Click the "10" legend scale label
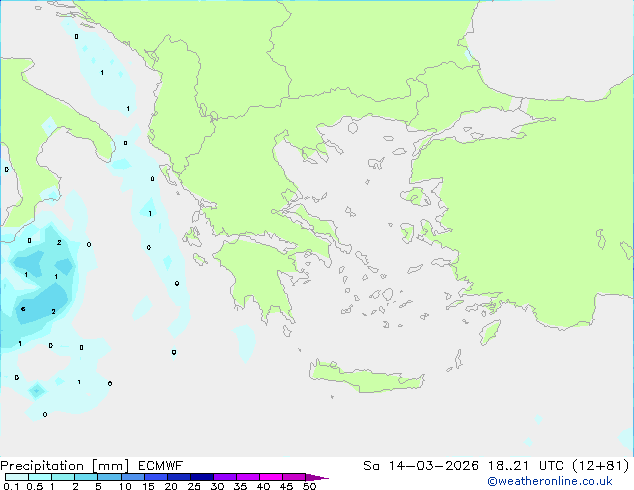Image resolution: width=634 pixels, height=490 pixels. pyautogui.click(x=125, y=486)
